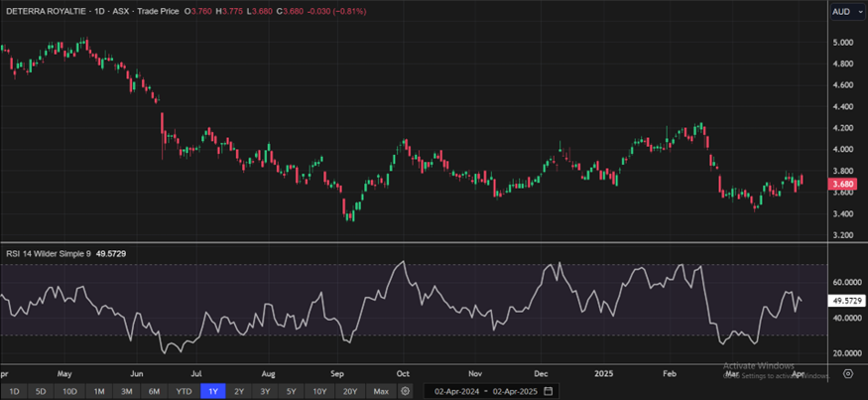Set the chart range to YTD
868x400 pixels.
click(x=184, y=391)
